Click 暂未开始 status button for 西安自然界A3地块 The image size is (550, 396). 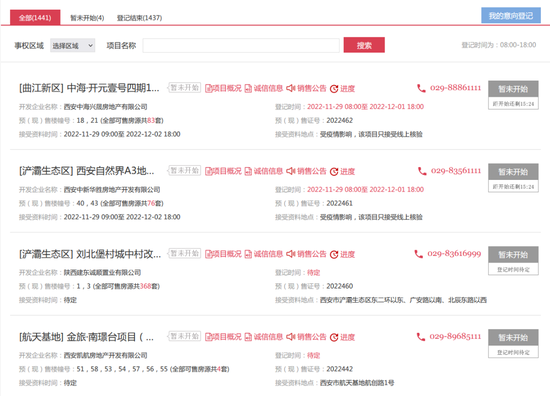pyautogui.click(x=513, y=172)
